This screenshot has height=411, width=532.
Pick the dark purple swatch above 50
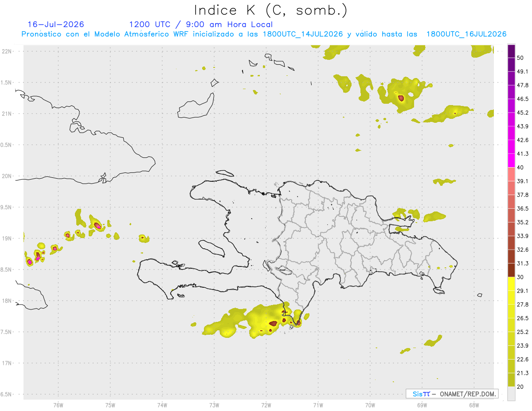pyautogui.click(x=512, y=51)
